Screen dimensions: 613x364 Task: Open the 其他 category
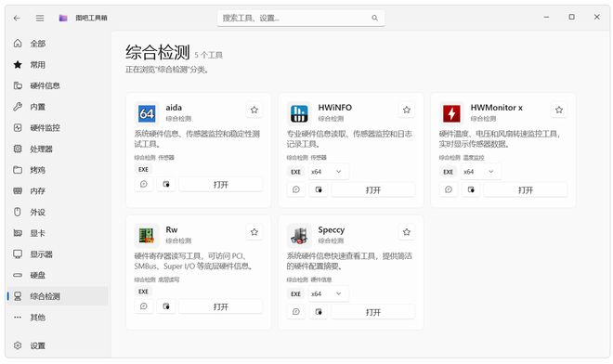pyautogui.click(x=57, y=318)
